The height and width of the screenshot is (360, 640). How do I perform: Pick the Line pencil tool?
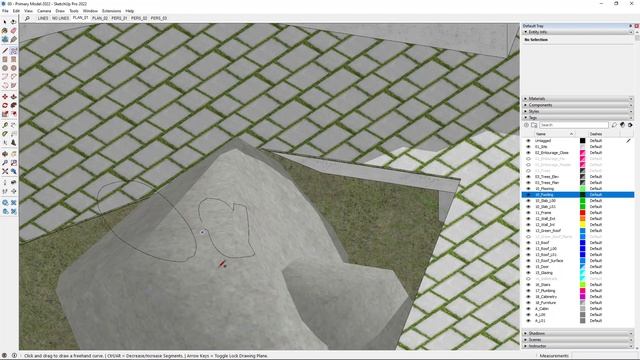pos(5,51)
